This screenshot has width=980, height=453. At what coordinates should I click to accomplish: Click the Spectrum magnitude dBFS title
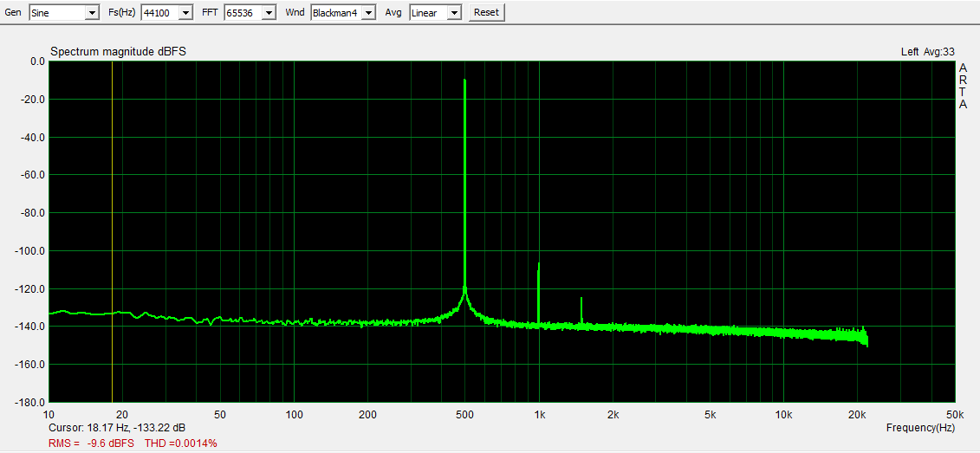tap(118, 52)
